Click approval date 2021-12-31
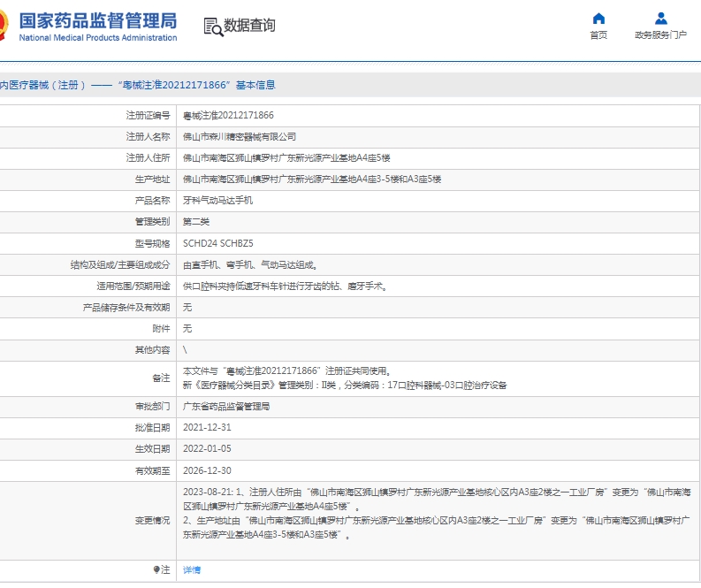 click(x=207, y=427)
